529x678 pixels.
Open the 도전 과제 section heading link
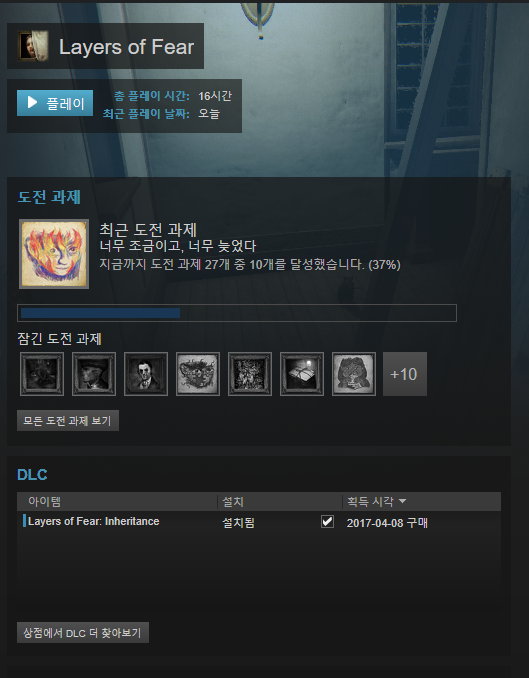click(49, 197)
